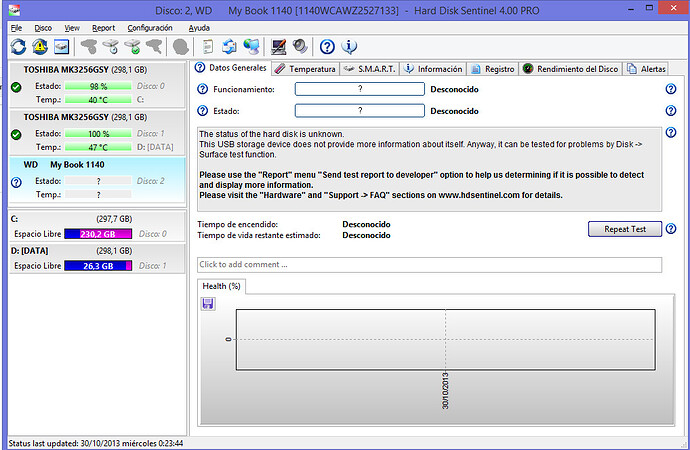This screenshot has width=690, height=450.
Task: Switch to the Temperatura tab
Action: tap(306, 69)
